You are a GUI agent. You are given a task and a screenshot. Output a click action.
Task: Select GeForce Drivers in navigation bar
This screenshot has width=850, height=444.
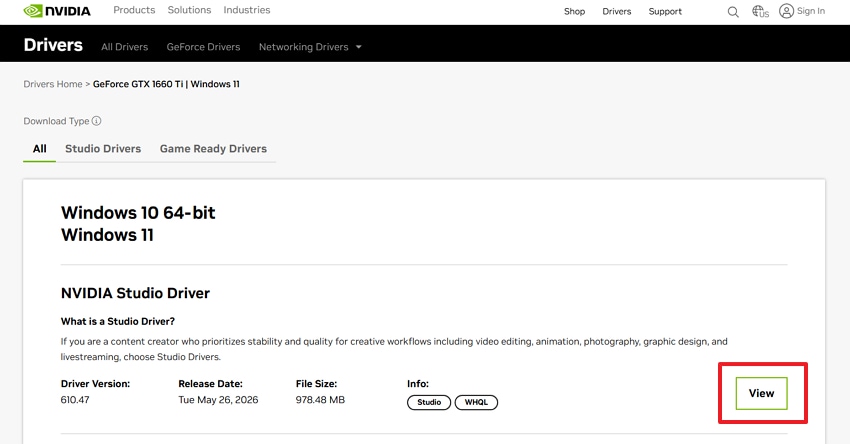pyautogui.click(x=203, y=47)
